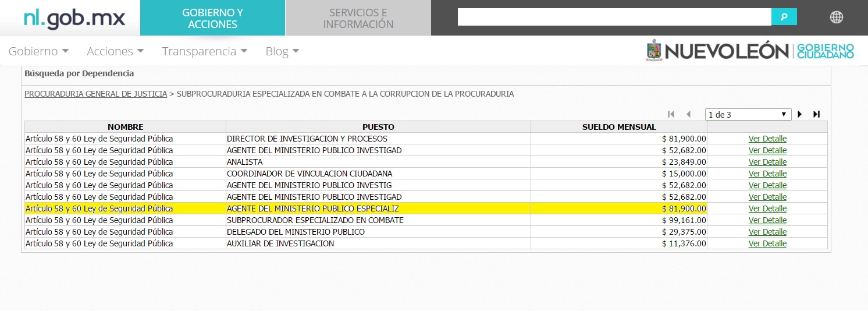Viewport: 868px width, 311px height.
Task: Open Procuraduria General de Justicia breadcrumb link
Action: [95, 94]
